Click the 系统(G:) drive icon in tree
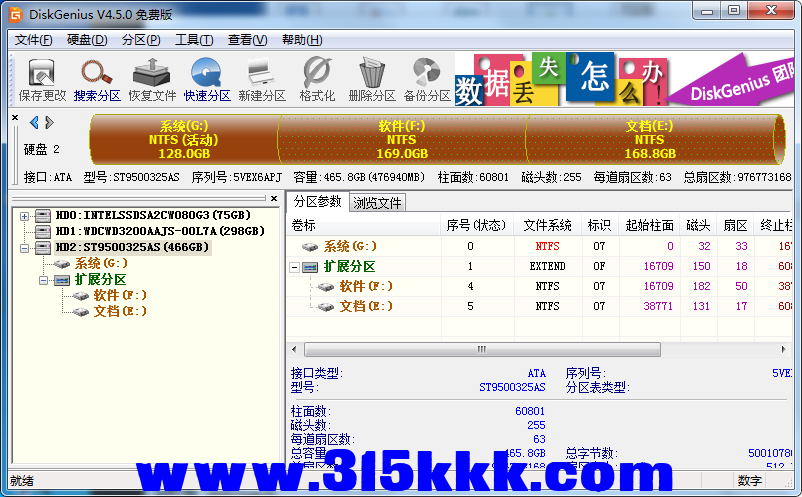 [x=62, y=264]
